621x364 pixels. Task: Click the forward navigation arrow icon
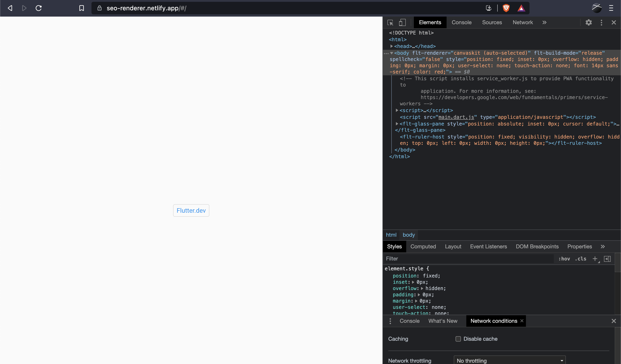tap(25, 8)
